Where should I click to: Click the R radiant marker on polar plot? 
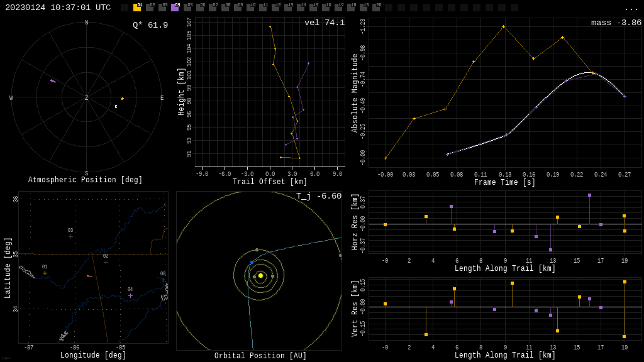pyautogui.click(x=116, y=107)
